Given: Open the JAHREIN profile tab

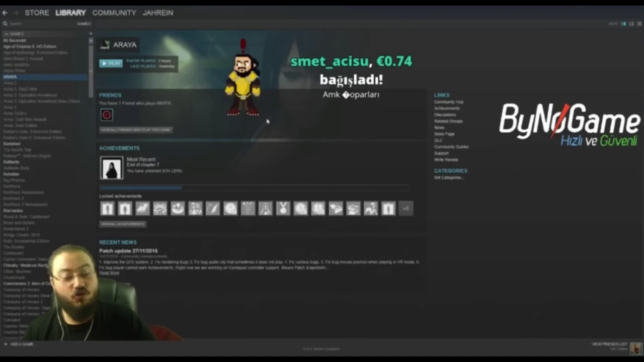Looking at the screenshot, I should point(158,13).
